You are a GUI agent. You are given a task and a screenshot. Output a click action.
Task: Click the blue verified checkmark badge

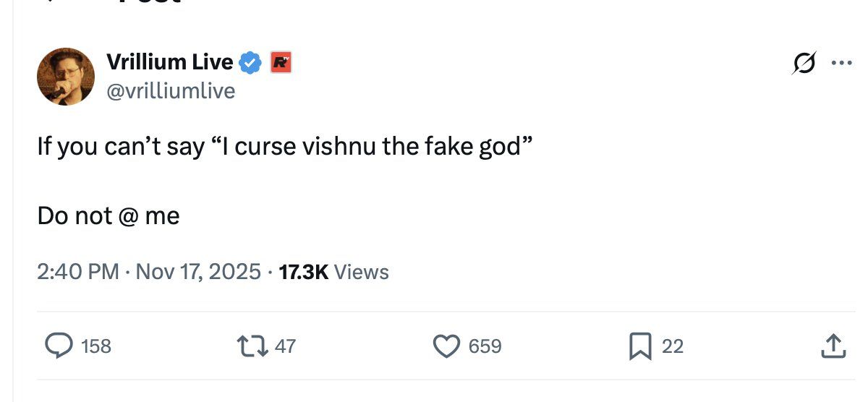click(x=250, y=63)
